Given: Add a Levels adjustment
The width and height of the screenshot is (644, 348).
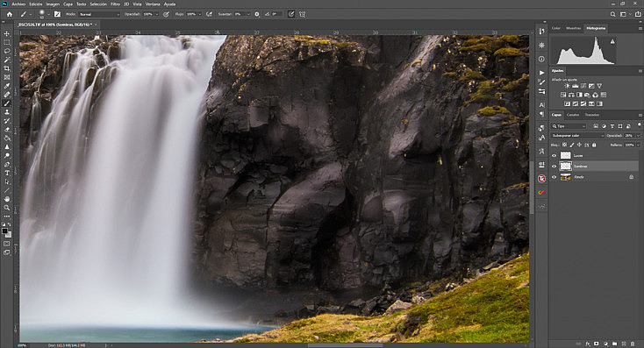Looking at the screenshot, I should [x=576, y=86].
